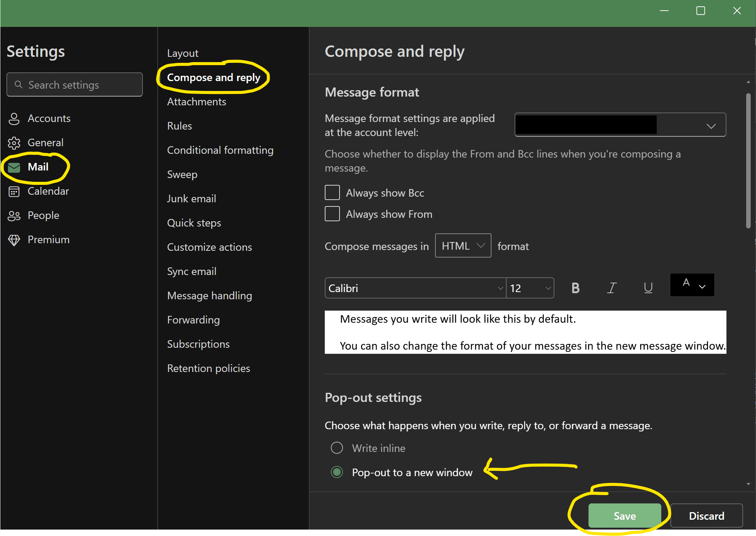The image size is (756, 536).
Task: Click the Discard button
Action: click(706, 516)
